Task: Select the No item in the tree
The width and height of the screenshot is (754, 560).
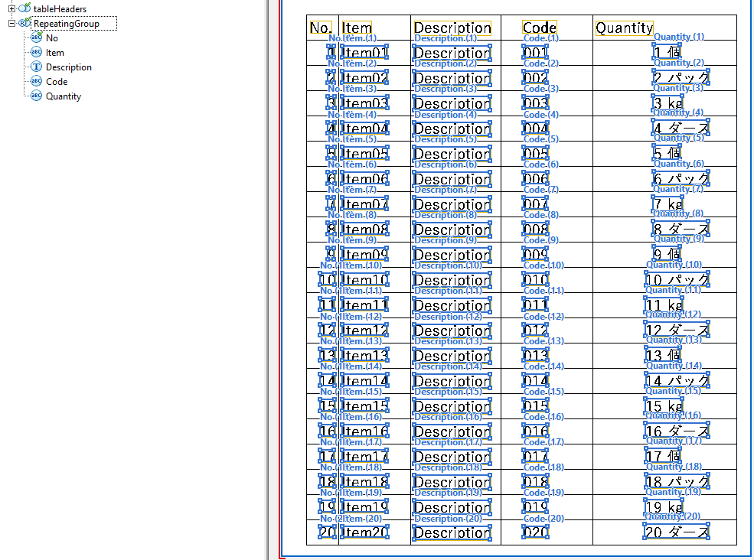Action: pyautogui.click(x=53, y=37)
